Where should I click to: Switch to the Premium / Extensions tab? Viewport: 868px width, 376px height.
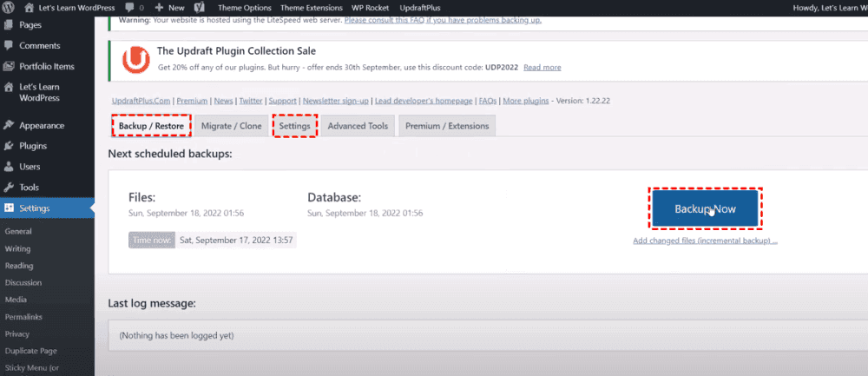(447, 126)
